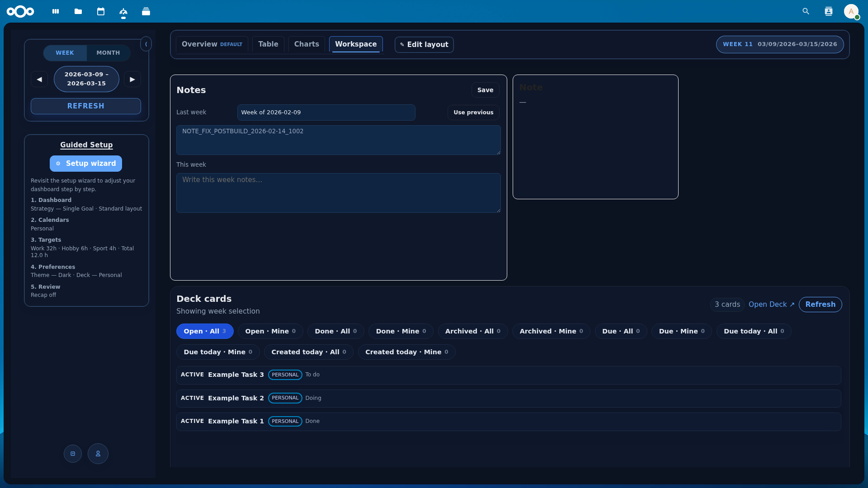Screen dimensions: 868x488
Task: Click the user avatar in the top right
Action: click(851, 11)
